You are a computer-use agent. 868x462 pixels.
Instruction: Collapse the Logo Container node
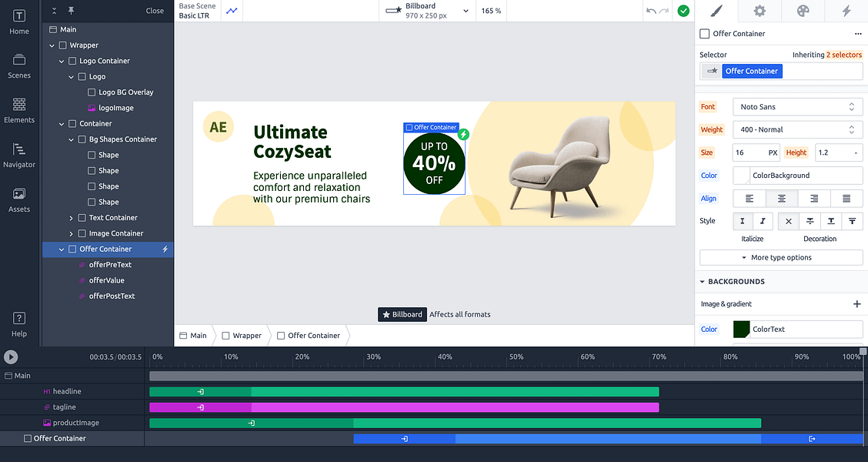62,61
